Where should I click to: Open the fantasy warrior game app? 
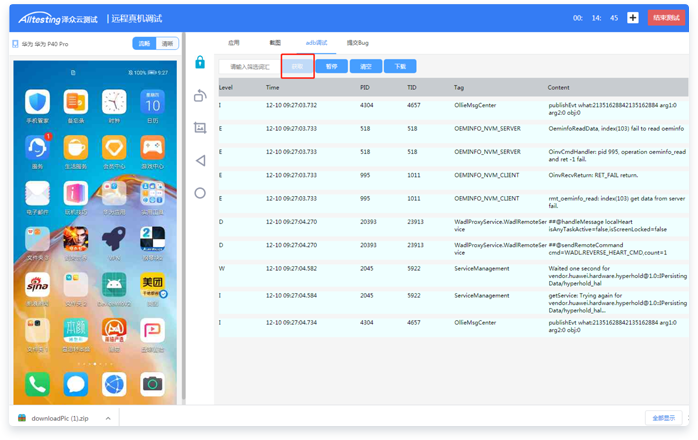point(76,239)
